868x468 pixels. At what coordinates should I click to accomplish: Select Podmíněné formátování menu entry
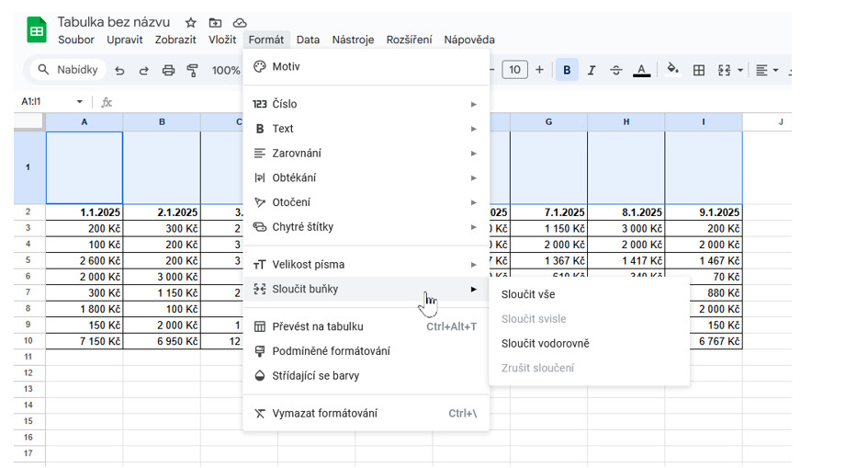(331, 351)
